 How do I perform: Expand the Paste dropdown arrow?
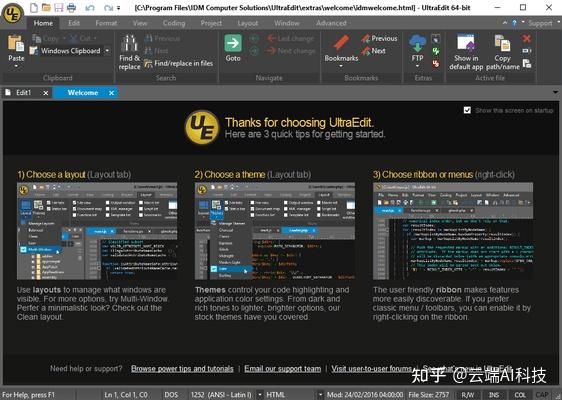(16, 66)
